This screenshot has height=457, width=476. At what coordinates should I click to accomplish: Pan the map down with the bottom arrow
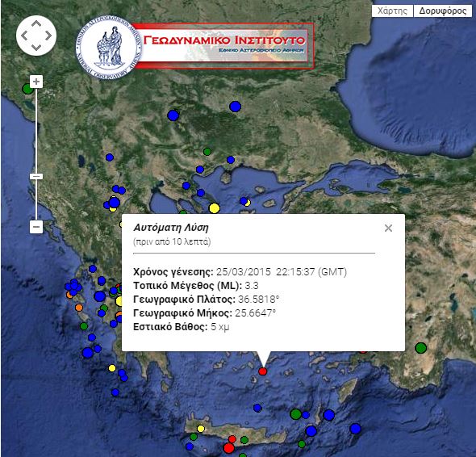(x=36, y=47)
